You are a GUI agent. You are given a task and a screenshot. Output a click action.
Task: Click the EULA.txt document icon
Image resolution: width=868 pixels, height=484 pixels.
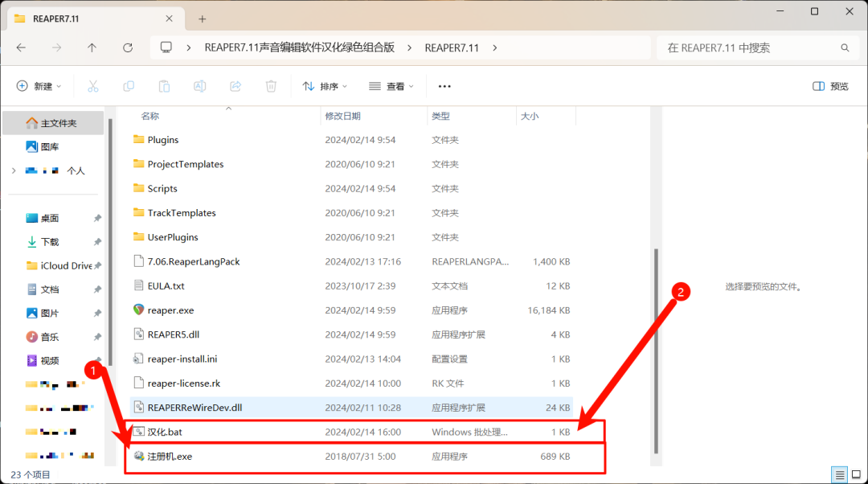click(x=139, y=285)
